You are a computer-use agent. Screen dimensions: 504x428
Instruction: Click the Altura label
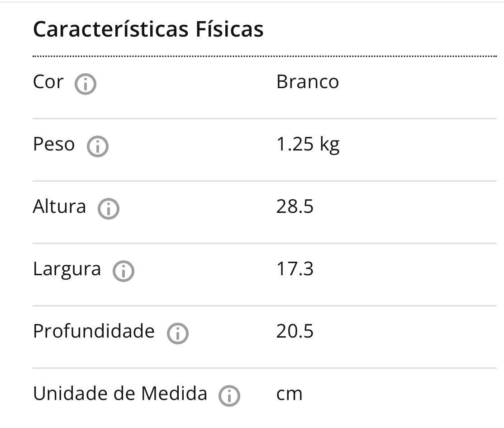pos(59,206)
